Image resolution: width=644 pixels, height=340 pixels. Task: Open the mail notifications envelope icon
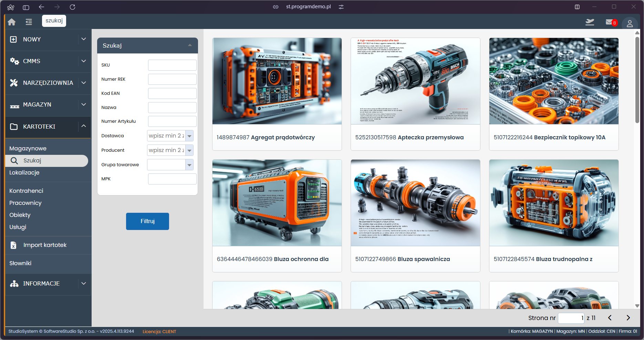pyautogui.click(x=609, y=22)
